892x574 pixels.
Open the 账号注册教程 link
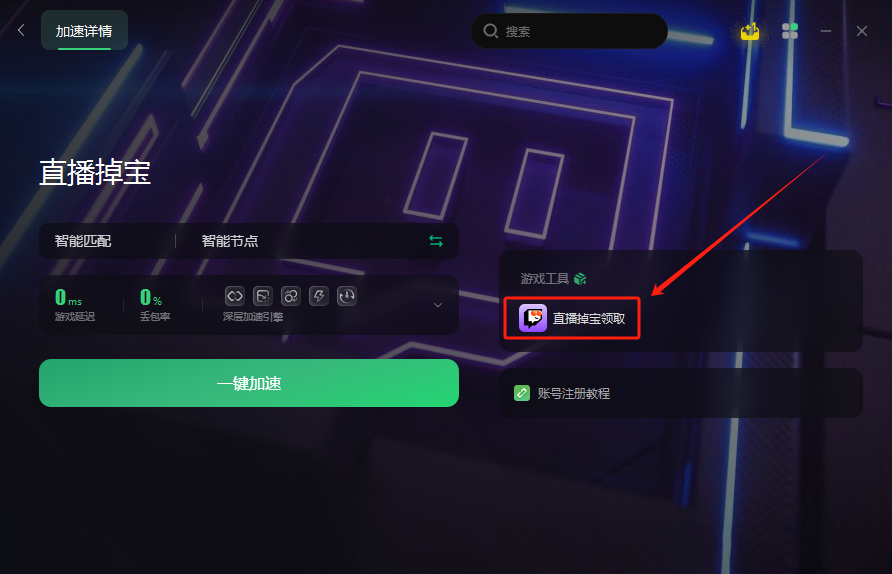(x=562, y=393)
